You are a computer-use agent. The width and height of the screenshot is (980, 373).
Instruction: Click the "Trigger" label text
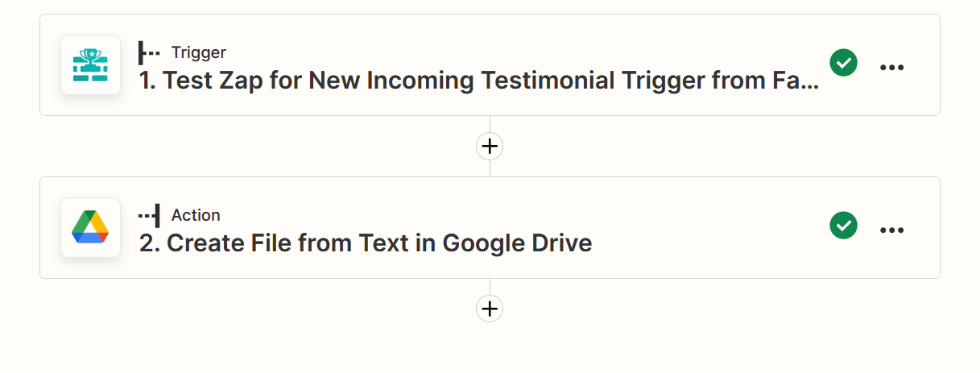(x=198, y=53)
